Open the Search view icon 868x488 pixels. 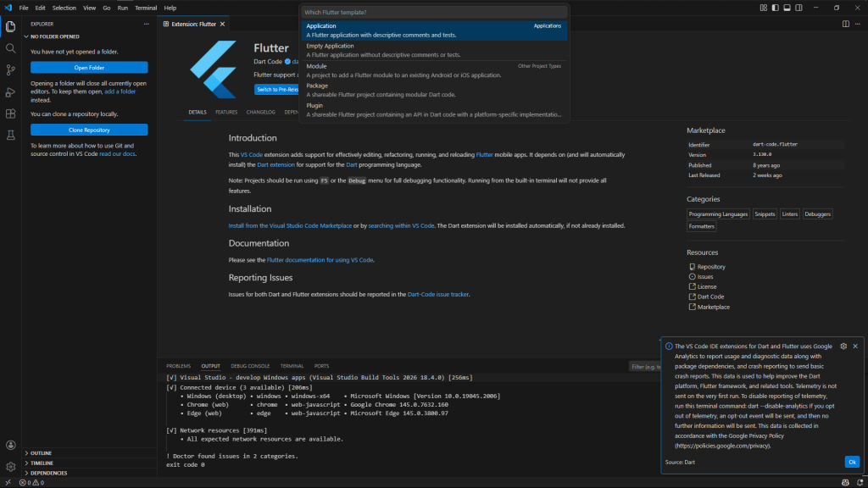coord(10,48)
